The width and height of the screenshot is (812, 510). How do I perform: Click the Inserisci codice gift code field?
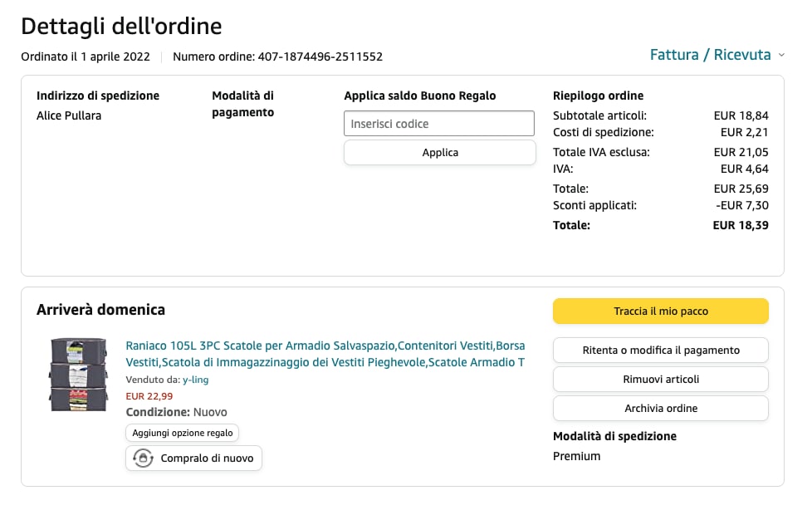click(x=439, y=124)
